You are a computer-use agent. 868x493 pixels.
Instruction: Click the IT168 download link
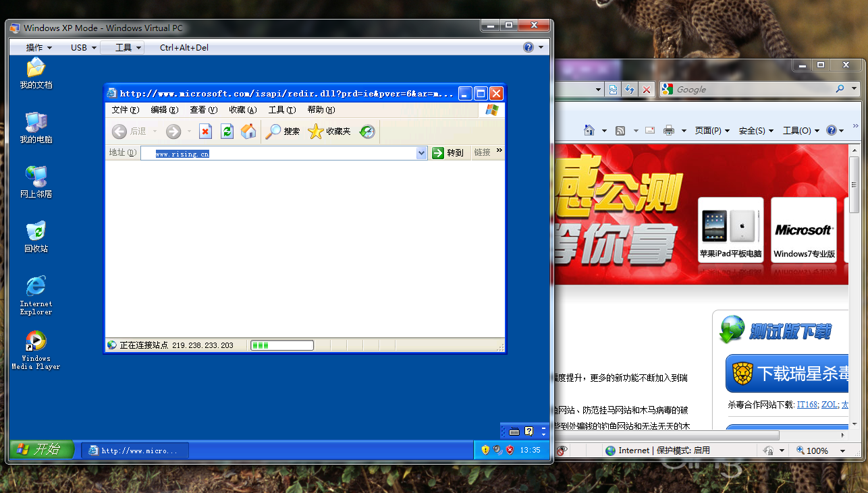tap(807, 405)
